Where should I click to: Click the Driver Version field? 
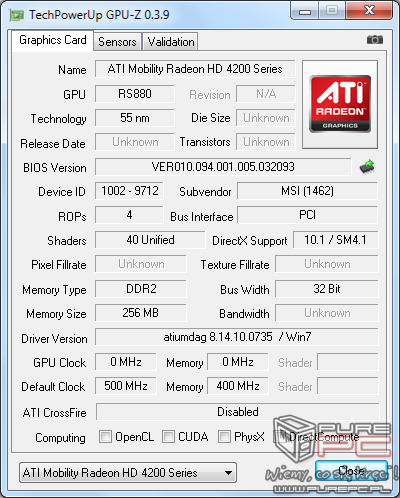[237, 337]
